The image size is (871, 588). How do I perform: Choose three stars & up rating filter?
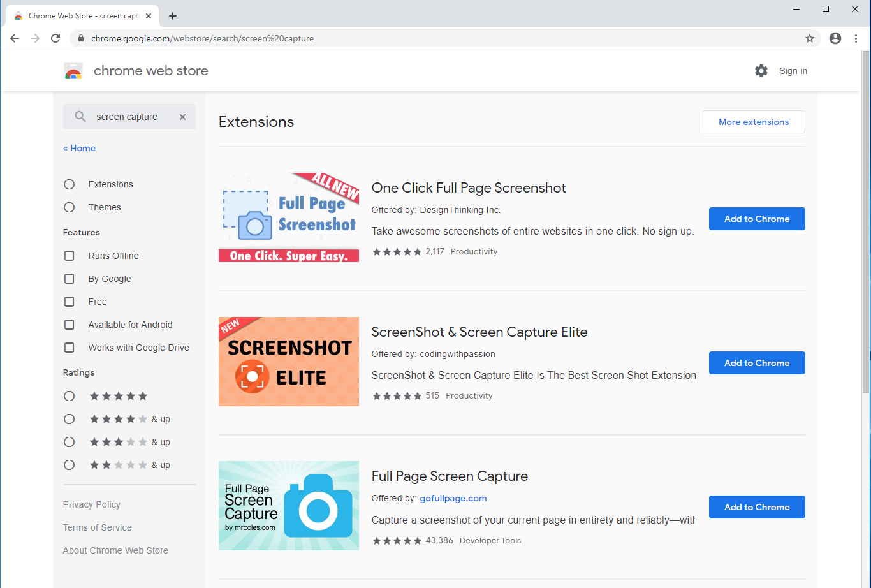70,442
